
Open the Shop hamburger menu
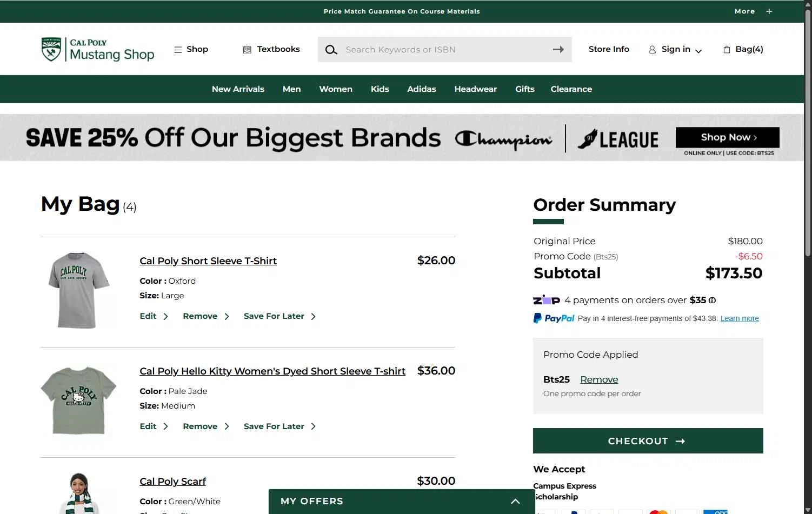[178, 49]
